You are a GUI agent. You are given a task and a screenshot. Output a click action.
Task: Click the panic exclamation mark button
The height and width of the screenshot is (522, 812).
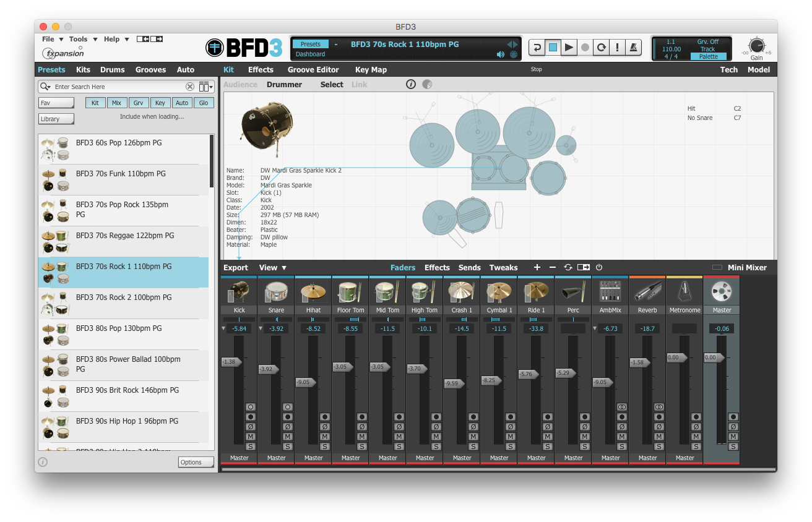click(x=617, y=47)
